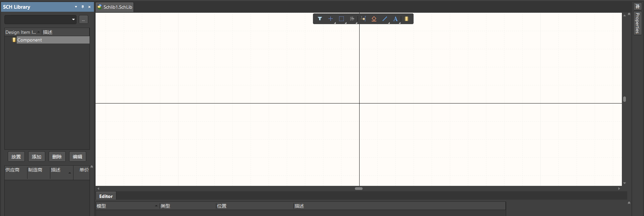The height and width of the screenshot is (216, 644).
Task: Click the vertical scrollbar up arrow
Action: tap(625, 15)
